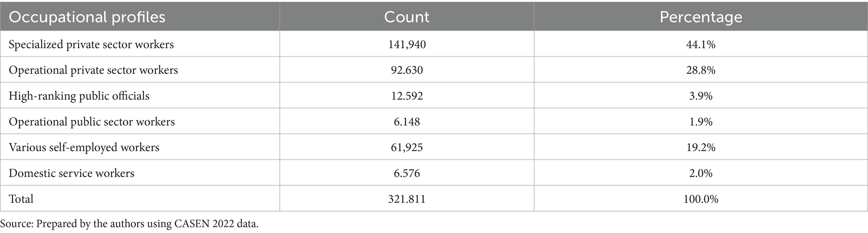This screenshot has height=233, width=868.
Task: Click the "Total" row label
Action: [x=21, y=199]
